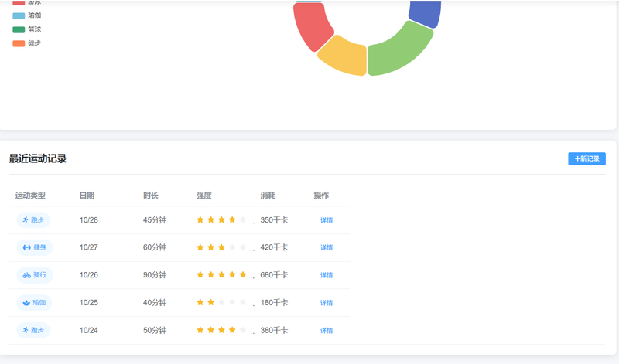Open 详情 for the 10/28 run
The width and height of the screenshot is (619, 364).
pyautogui.click(x=326, y=220)
